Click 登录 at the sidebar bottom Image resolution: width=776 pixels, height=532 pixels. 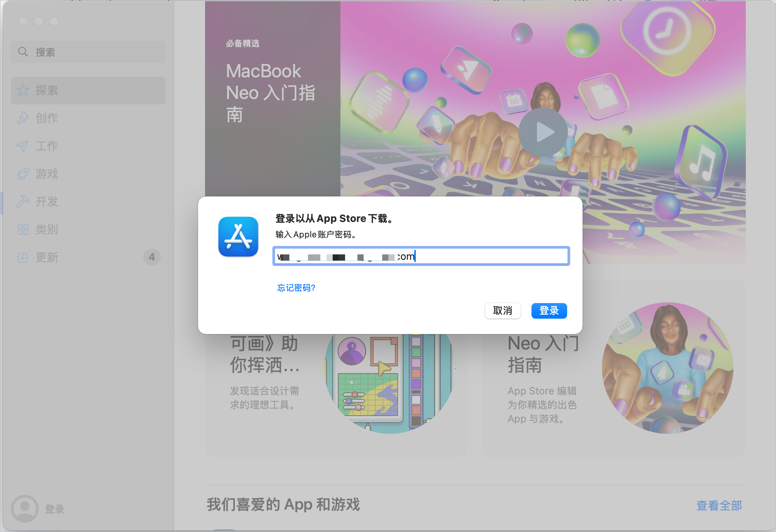pyautogui.click(x=55, y=509)
